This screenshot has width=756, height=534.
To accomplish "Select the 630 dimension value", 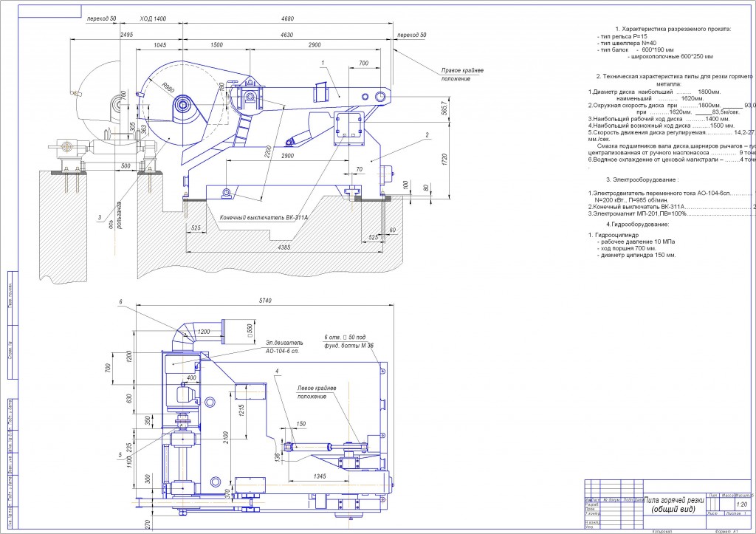I will 128,399.
